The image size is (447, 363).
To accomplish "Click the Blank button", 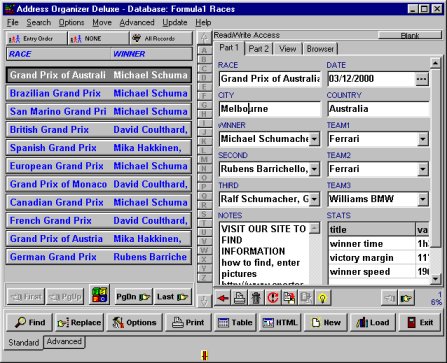I will tap(410, 35).
